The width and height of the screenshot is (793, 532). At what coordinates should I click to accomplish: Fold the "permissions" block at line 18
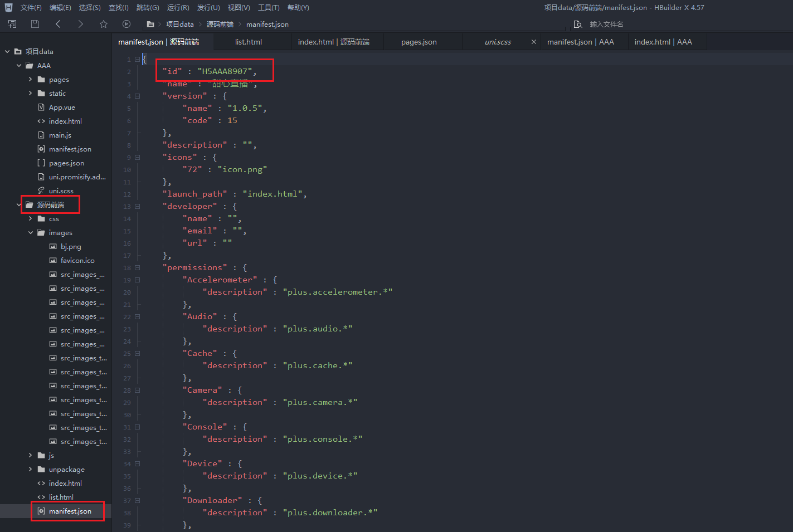click(x=138, y=267)
